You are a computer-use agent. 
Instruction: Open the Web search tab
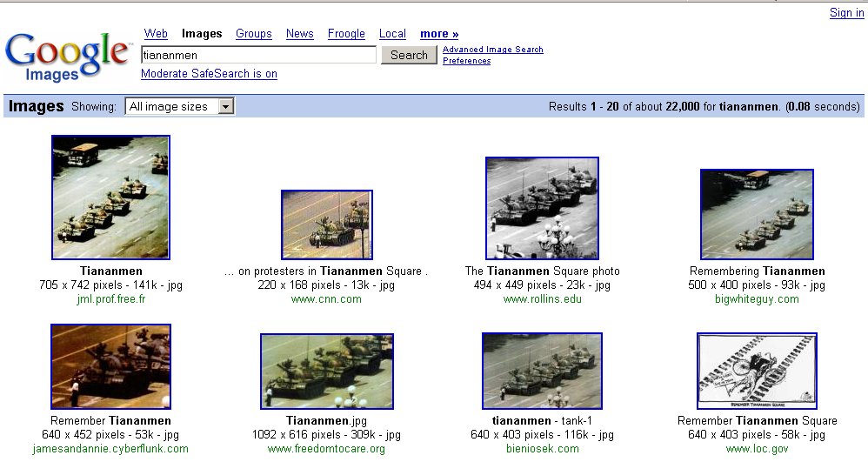pos(156,34)
